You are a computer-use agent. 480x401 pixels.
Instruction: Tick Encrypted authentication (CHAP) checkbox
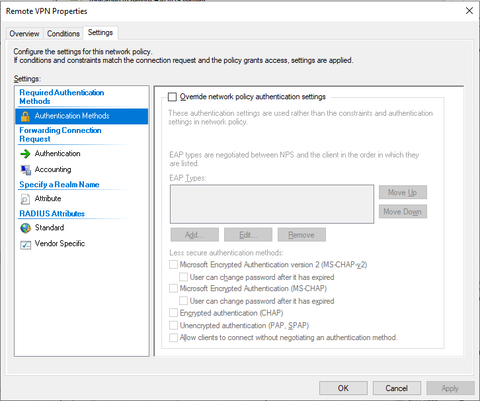pyautogui.click(x=173, y=313)
